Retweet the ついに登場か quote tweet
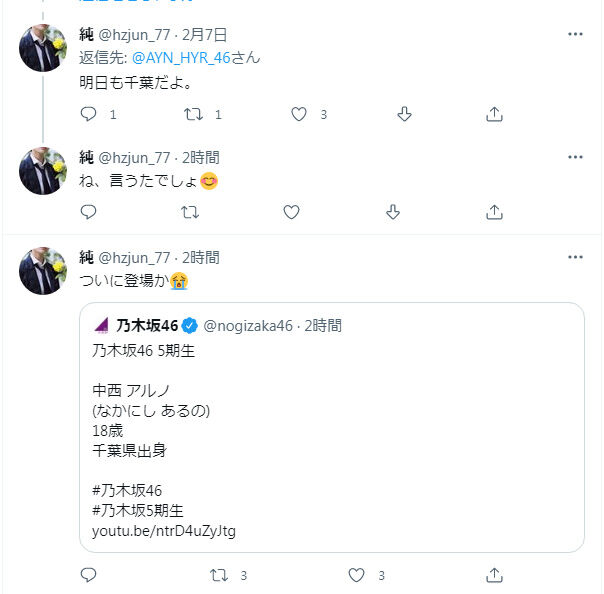 coord(219,575)
